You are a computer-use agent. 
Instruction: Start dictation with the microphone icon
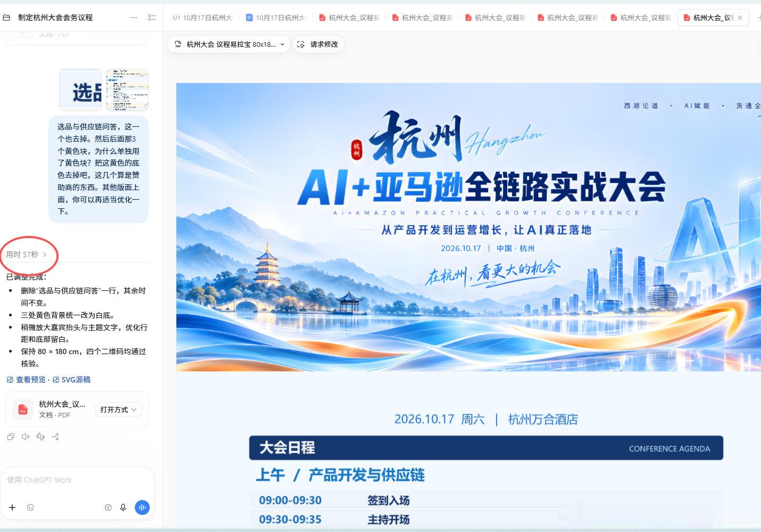coord(123,508)
